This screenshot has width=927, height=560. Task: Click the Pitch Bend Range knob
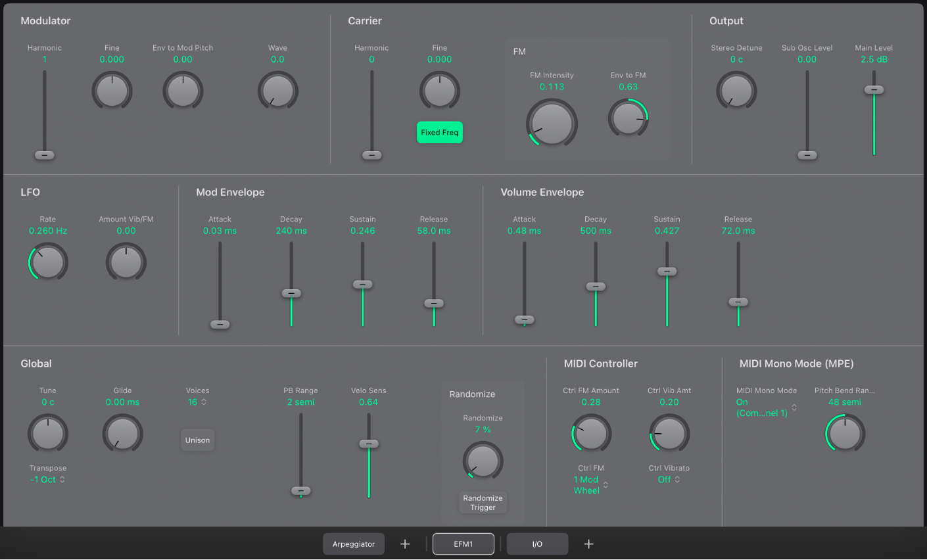(845, 433)
